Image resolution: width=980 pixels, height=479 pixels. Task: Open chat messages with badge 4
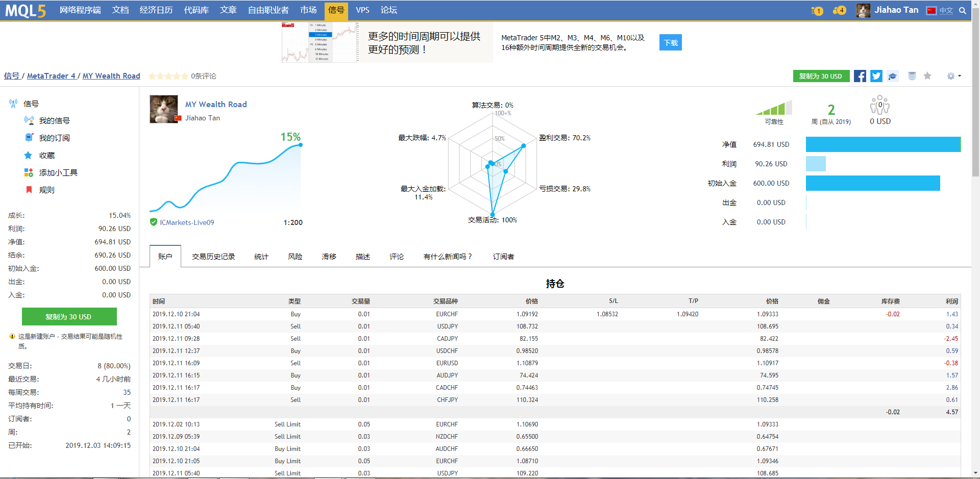839,10
